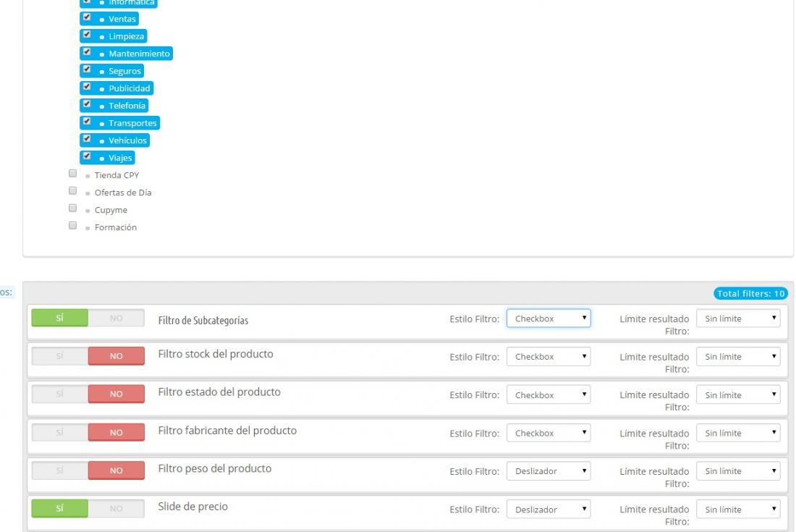The height and width of the screenshot is (532, 796).
Task: Open Estilo Filtro dropdown for Filtro estado
Action: [549, 395]
